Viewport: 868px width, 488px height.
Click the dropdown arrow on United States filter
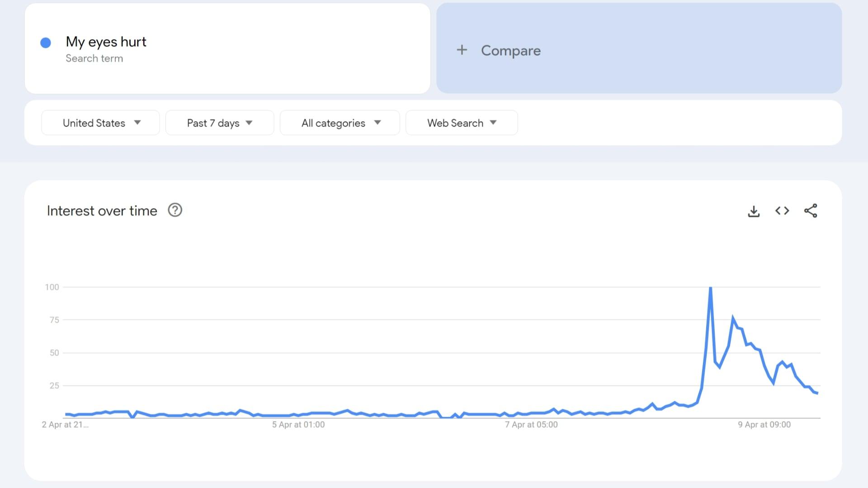pyautogui.click(x=138, y=123)
